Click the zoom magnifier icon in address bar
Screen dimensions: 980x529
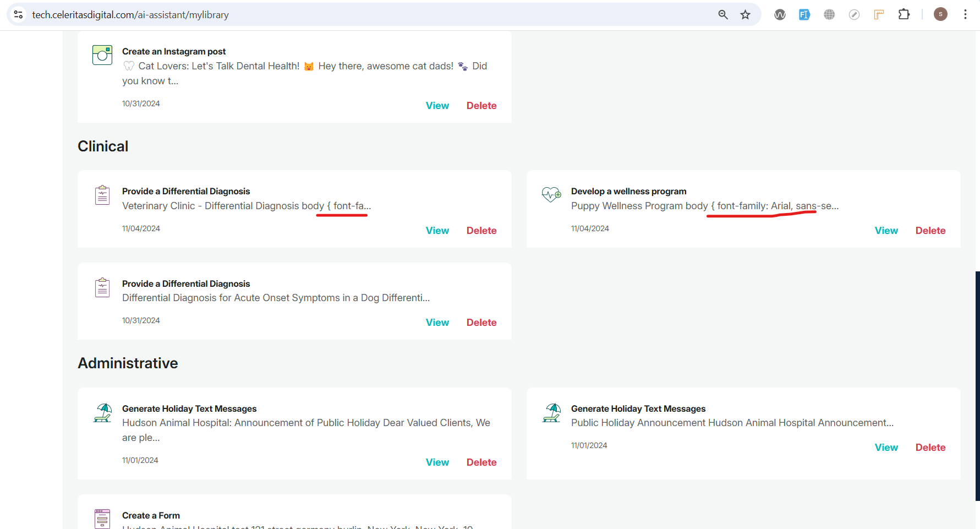(723, 14)
